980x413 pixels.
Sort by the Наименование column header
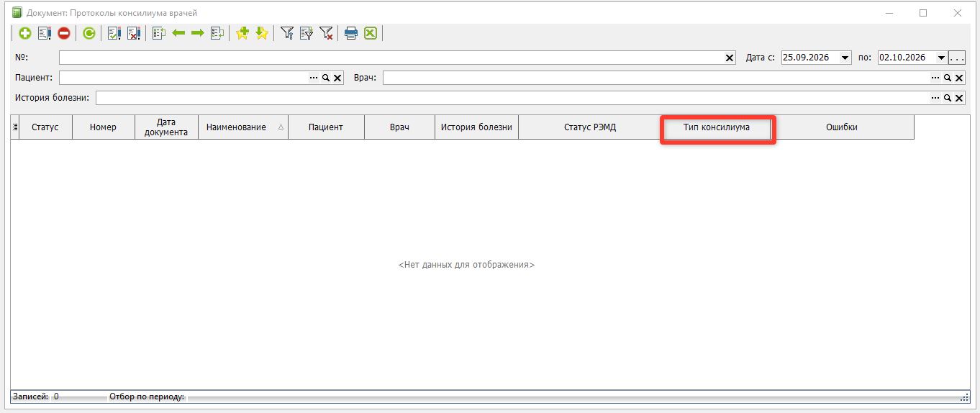(x=243, y=127)
